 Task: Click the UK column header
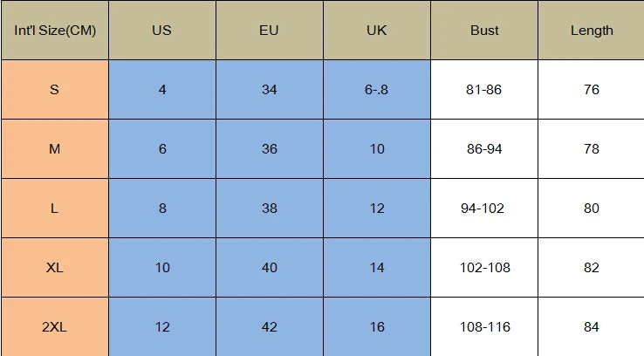377,30
